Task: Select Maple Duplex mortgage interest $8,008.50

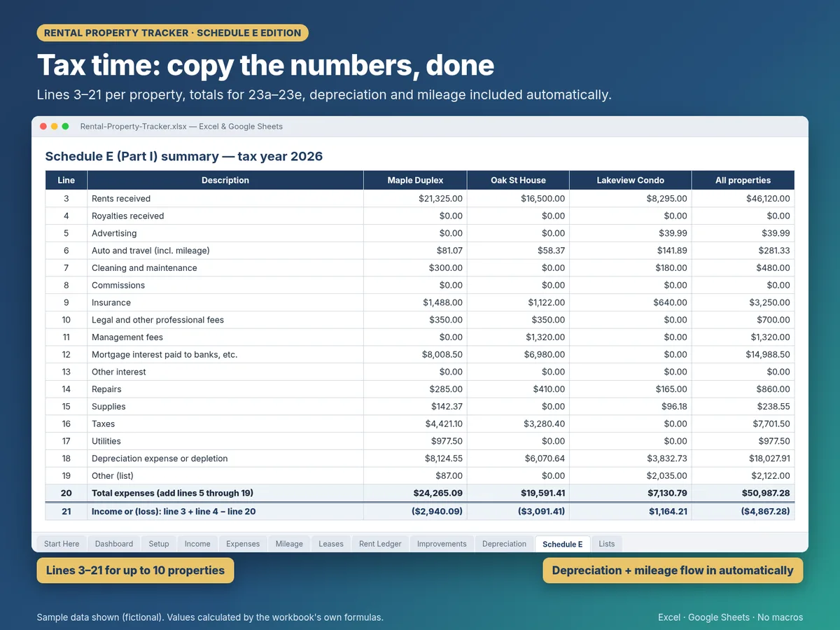Action: pos(415,355)
